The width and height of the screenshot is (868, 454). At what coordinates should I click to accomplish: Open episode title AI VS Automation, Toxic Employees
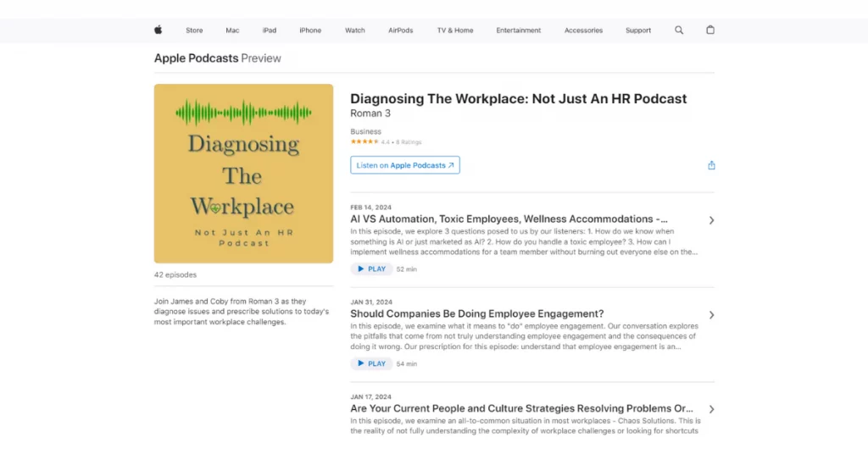[x=509, y=219]
